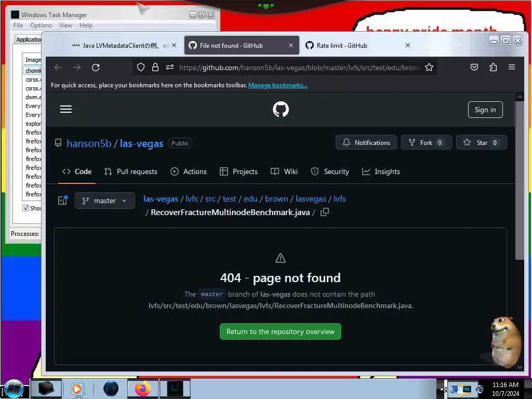Open the test breadcrumb folder
The height and width of the screenshot is (399, 532).
coord(229,199)
